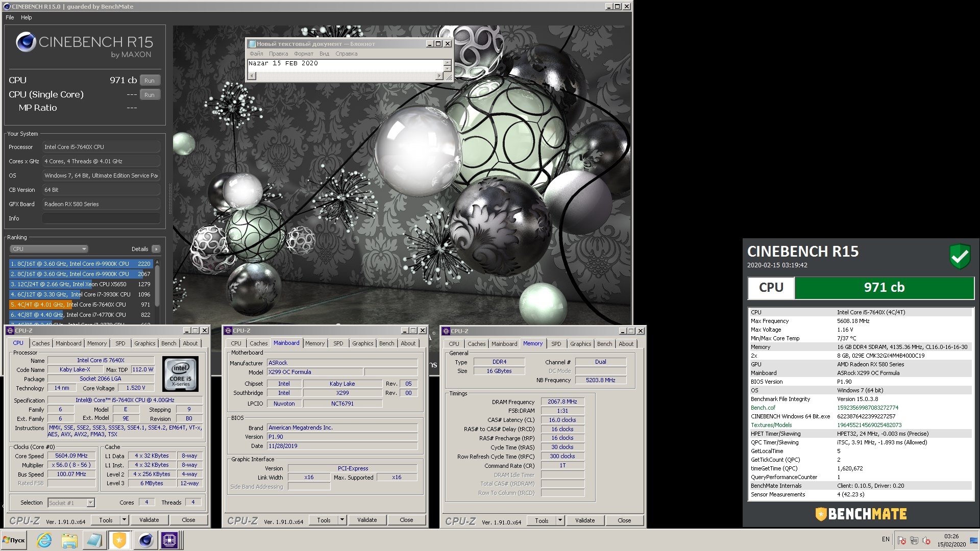Viewport: 980px width, 551px height.
Task: Click the green 971 cb score bar in BenchMate
Action: (x=884, y=288)
